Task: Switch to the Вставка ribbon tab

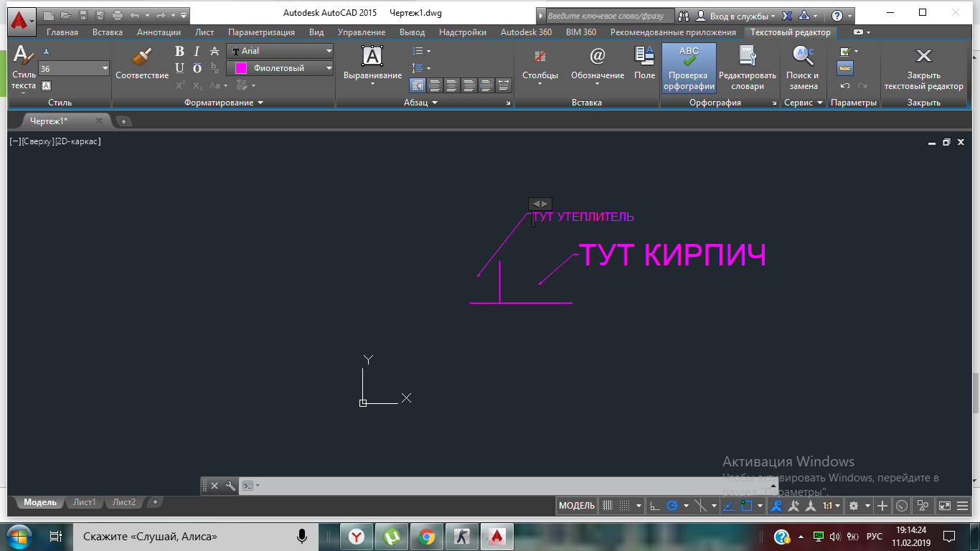Action: tap(108, 32)
